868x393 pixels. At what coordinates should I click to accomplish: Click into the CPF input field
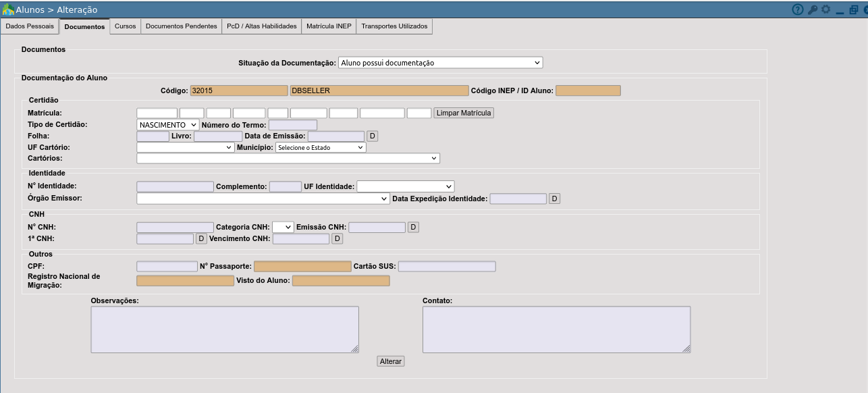pyautogui.click(x=167, y=266)
